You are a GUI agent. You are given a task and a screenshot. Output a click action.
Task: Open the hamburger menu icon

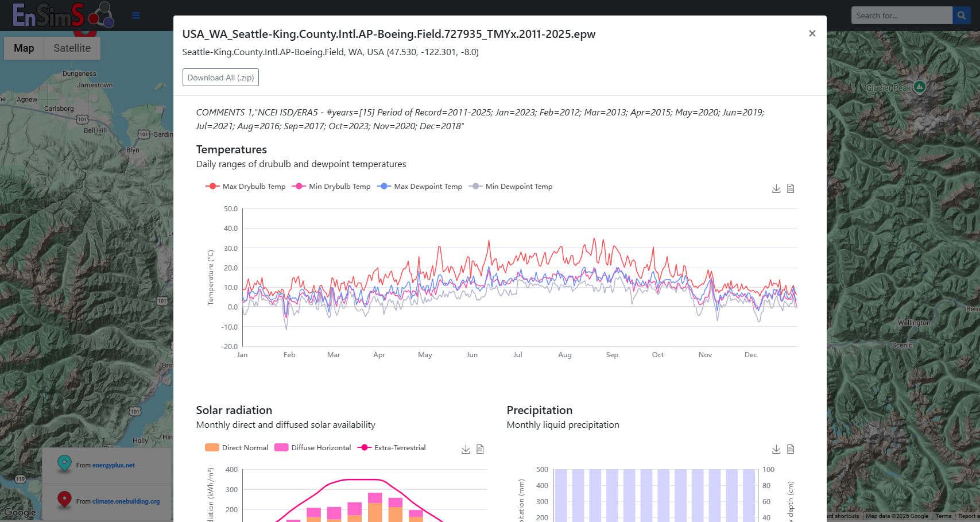136,16
